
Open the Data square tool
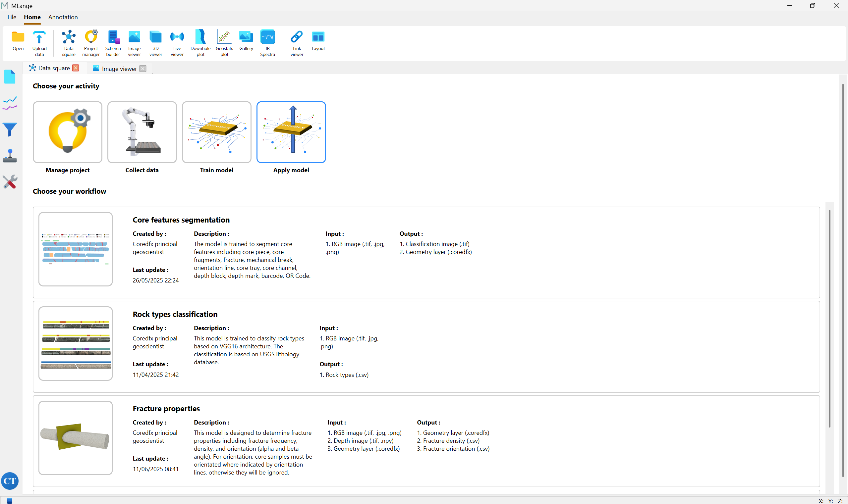coord(69,42)
